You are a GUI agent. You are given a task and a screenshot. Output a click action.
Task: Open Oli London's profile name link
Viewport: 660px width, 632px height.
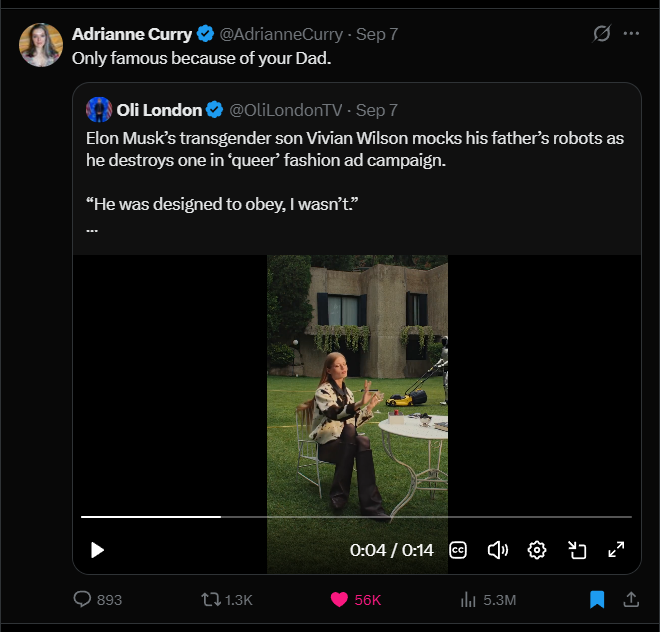[159, 110]
